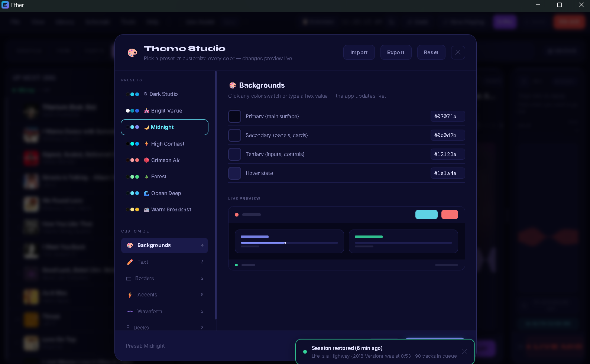Click the Ocean Deep preset color dots

point(132,193)
